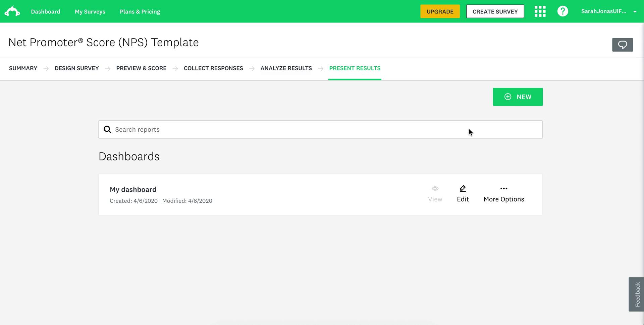Switch to the COLLECT RESPONSES tab
The image size is (644, 325).
point(213,68)
